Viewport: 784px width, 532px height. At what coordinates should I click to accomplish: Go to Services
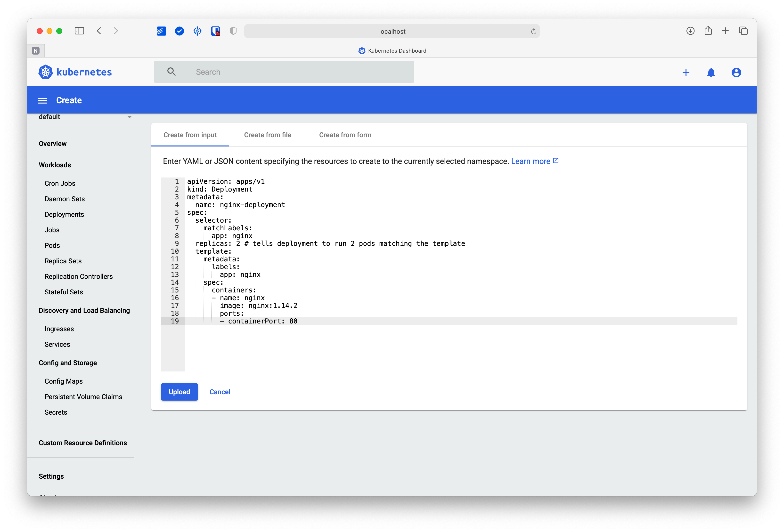(x=57, y=345)
